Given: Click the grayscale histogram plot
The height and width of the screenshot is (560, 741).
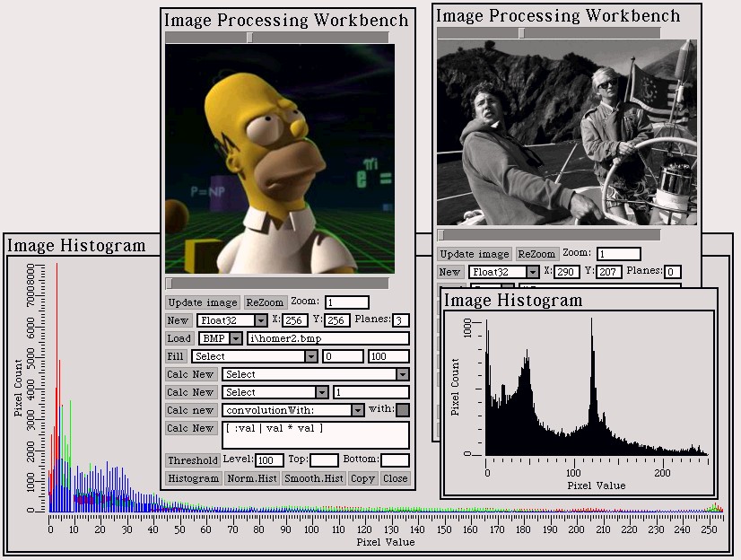Looking at the screenshot, I should tap(579, 402).
